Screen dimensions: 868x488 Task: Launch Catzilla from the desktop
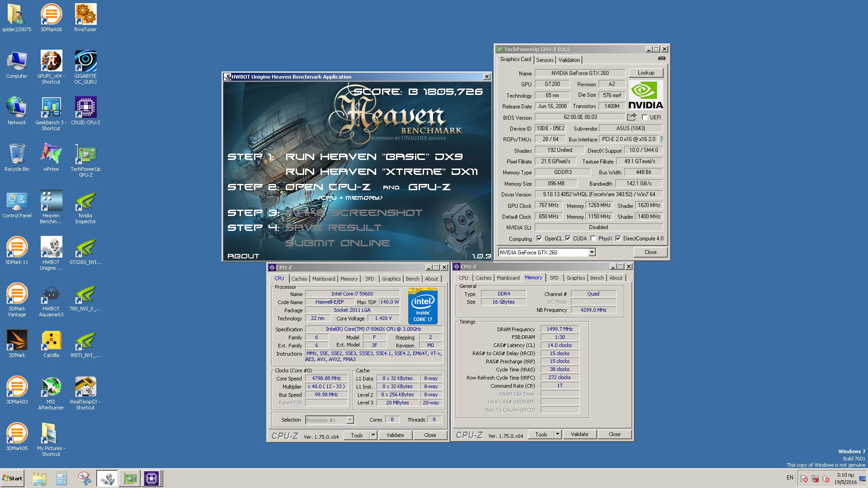point(51,344)
